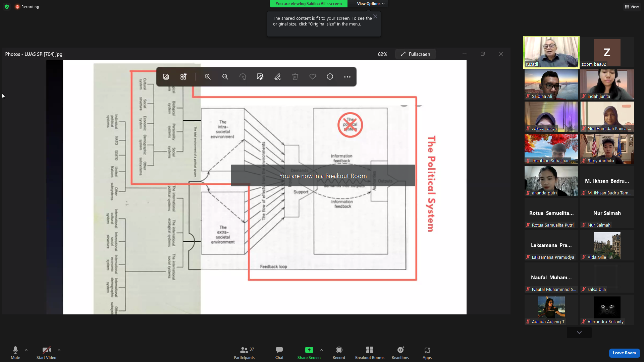
Task: Select indah junita's video tile
Action: pyautogui.click(x=607, y=84)
